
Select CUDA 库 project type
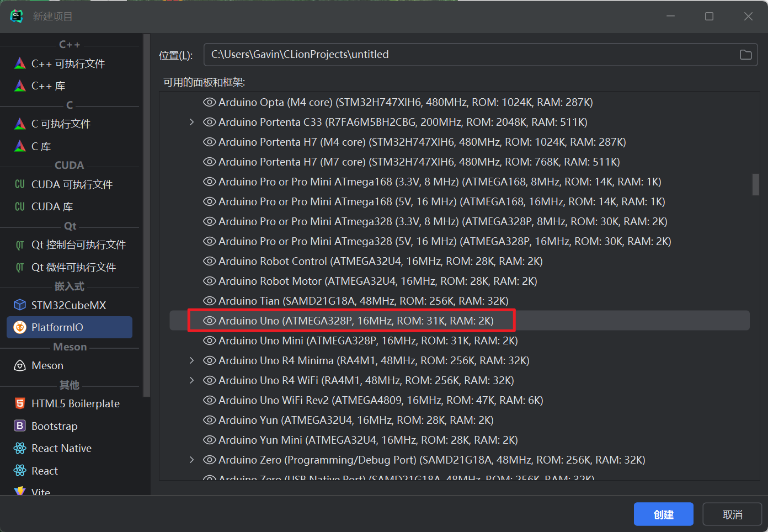point(70,206)
